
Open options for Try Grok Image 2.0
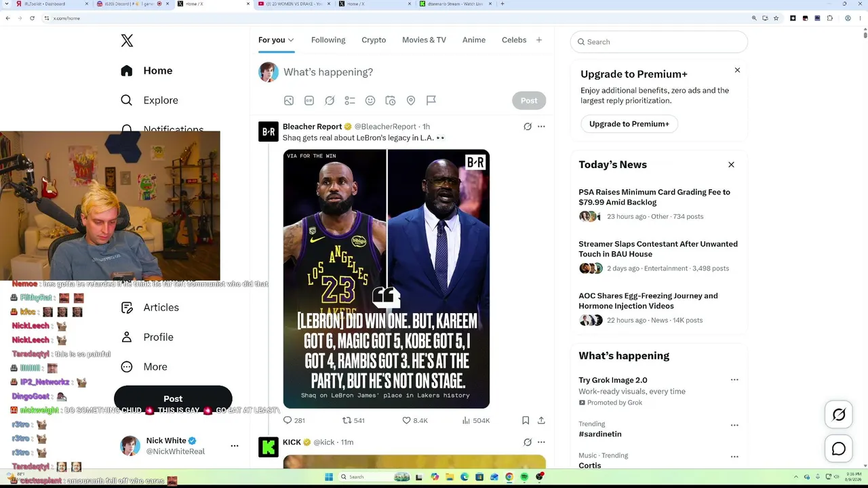pos(734,380)
